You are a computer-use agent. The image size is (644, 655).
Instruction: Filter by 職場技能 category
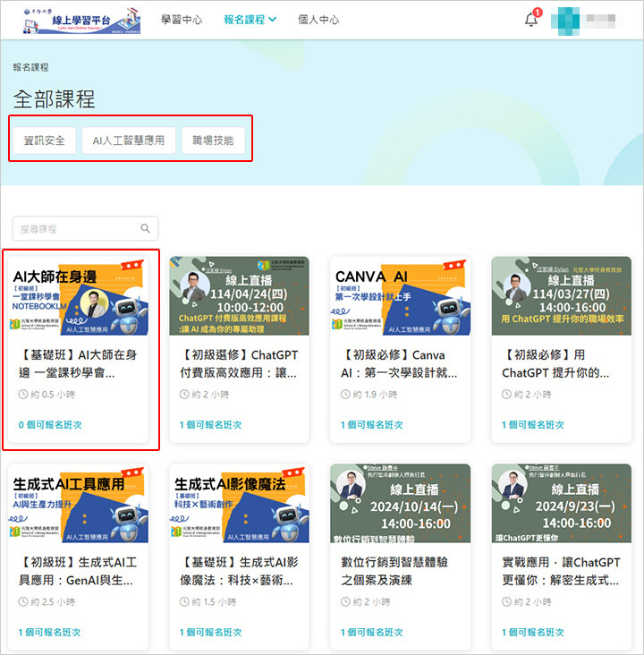(x=213, y=140)
